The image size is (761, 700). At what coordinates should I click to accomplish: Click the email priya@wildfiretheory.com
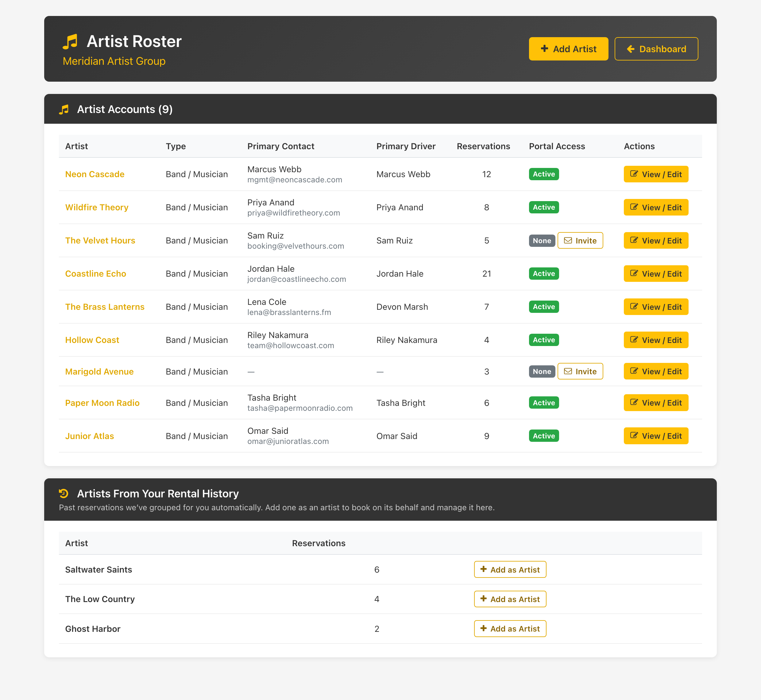293,213
